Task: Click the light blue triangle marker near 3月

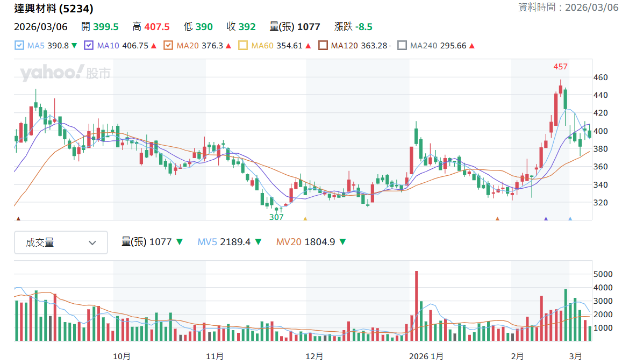Action: [x=570, y=218]
